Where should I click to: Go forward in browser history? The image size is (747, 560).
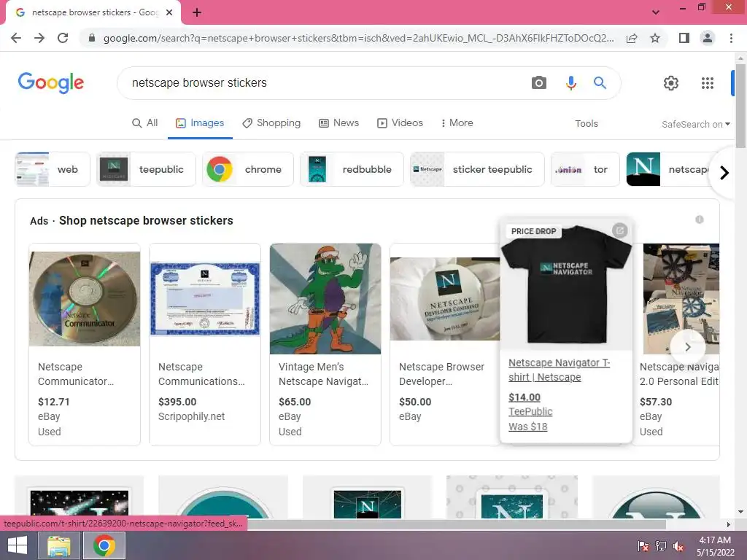(x=39, y=38)
